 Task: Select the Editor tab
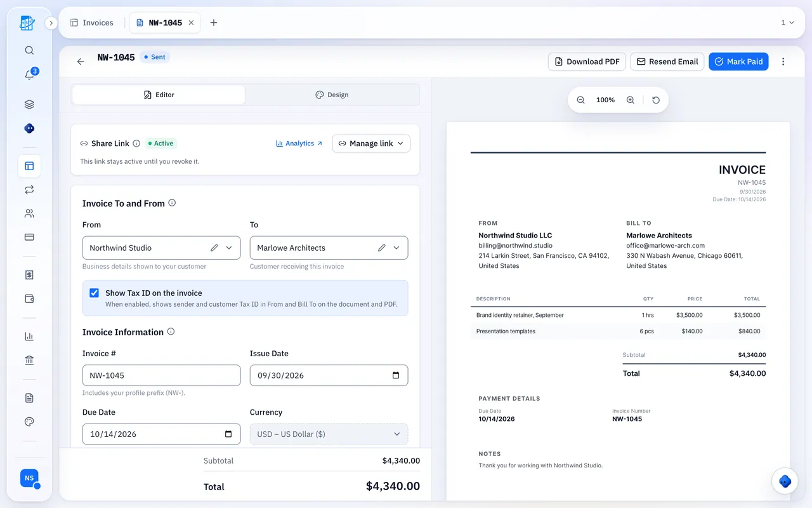(159, 95)
